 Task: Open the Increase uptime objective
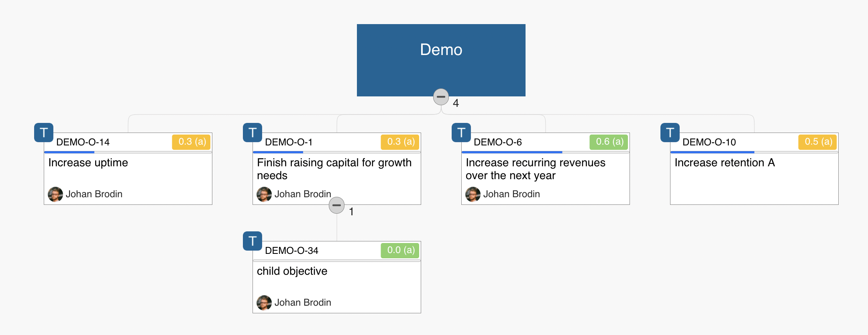88,163
